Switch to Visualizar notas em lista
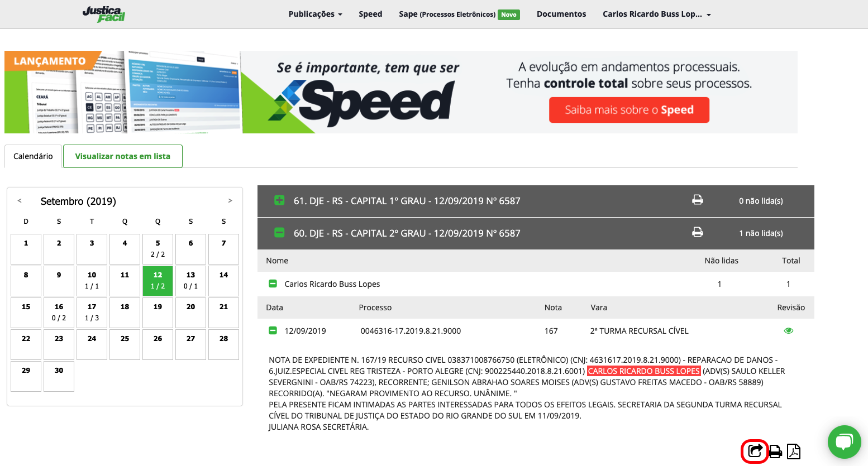Image resolution: width=868 pixels, height=466 pixels. pos(123,156)
